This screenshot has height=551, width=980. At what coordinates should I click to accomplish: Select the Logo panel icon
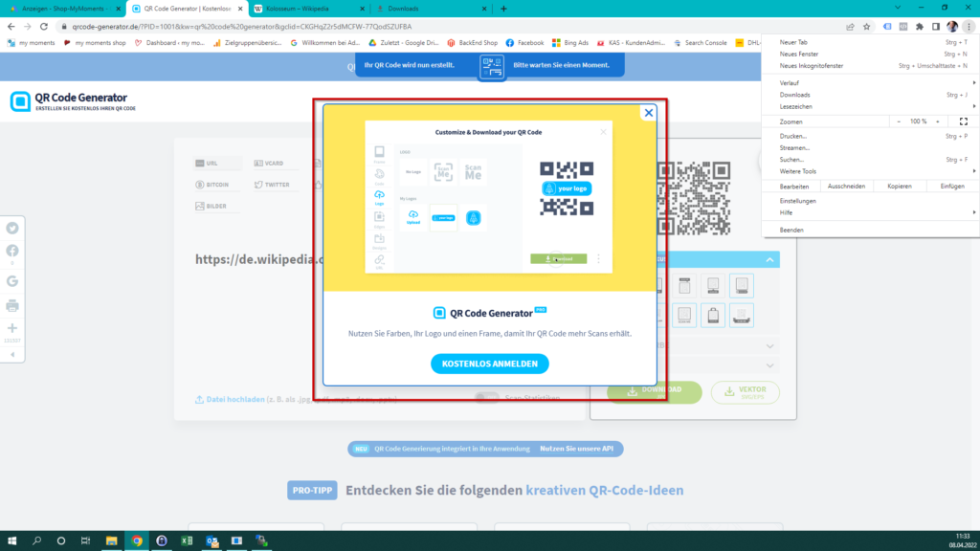click(x=379, y=197)
